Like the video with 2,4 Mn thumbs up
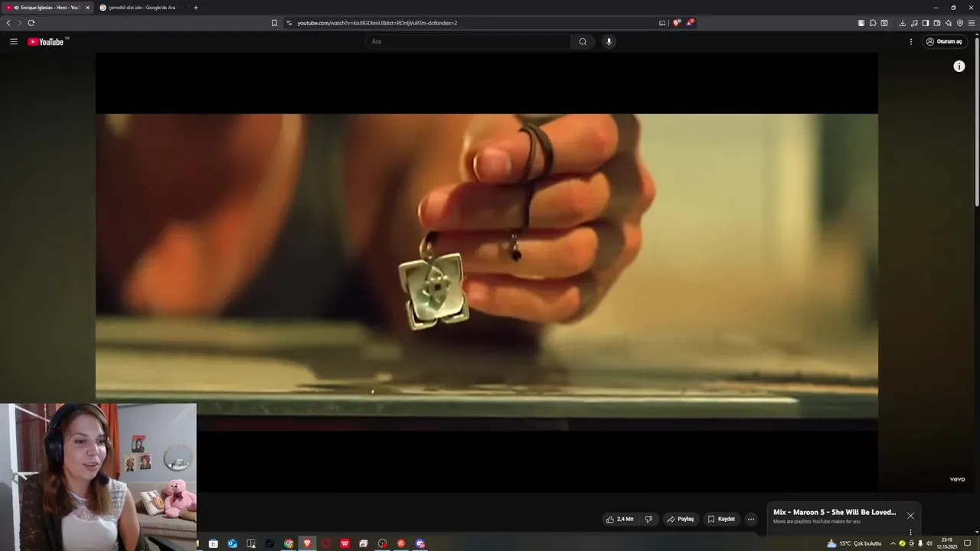 coord(620,519)
